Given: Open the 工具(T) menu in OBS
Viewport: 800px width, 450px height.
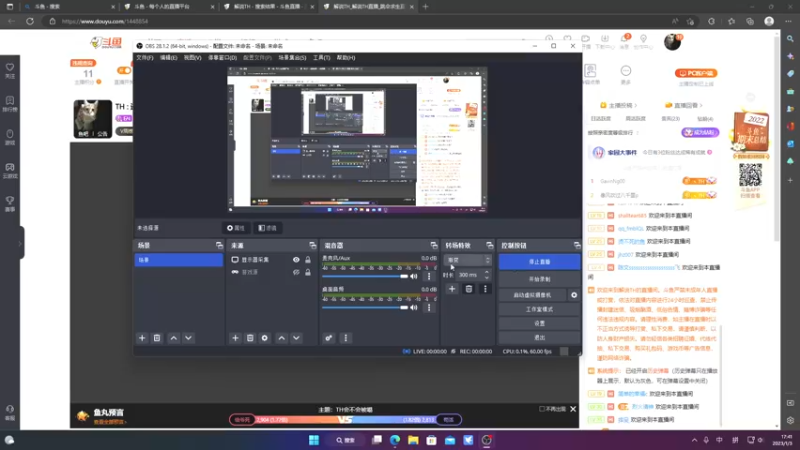Looking at the screenshot, I should tap(321, 58).
